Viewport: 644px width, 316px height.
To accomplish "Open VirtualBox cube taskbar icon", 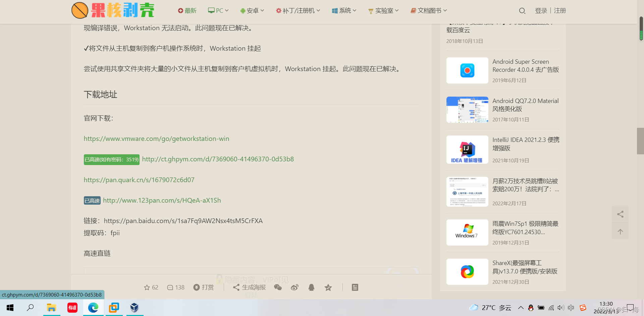I will (135, 308).
